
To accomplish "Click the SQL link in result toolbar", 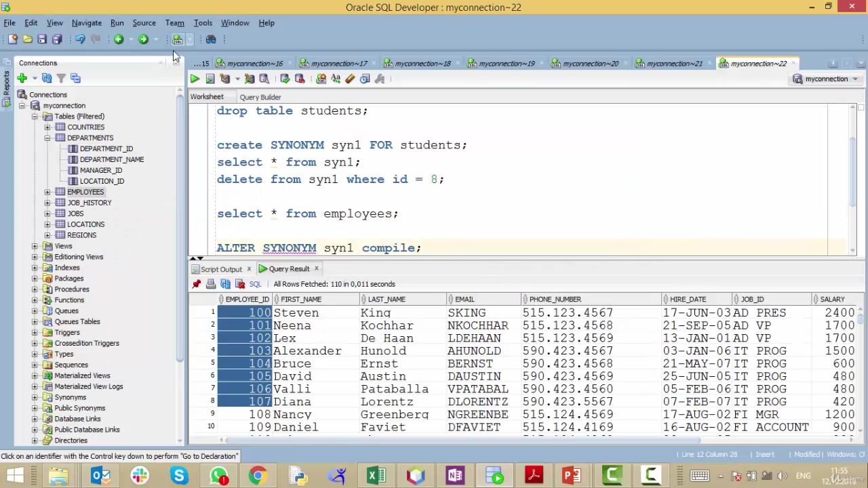I will 255,285.
